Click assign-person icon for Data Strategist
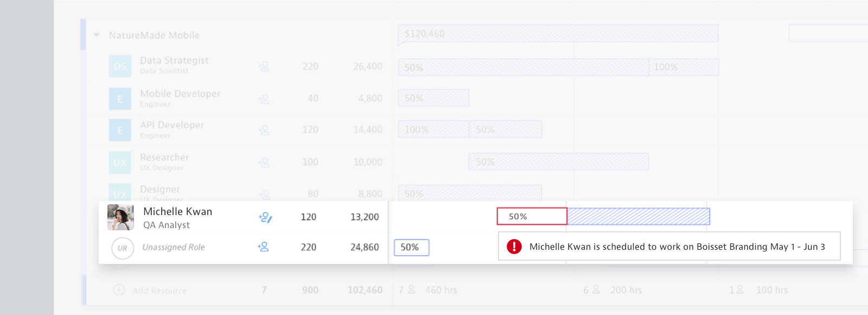The height and width of the screenshot is (315, 868). (264, 66)
